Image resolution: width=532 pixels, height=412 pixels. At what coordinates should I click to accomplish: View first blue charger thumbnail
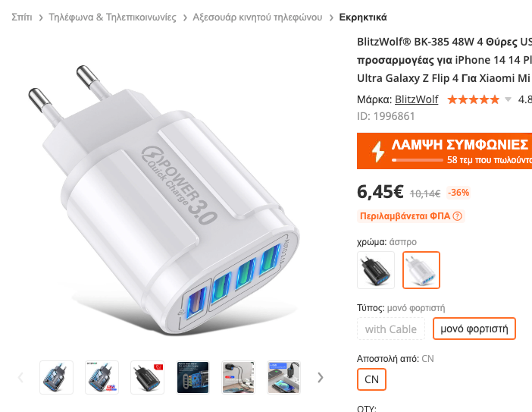56,377
